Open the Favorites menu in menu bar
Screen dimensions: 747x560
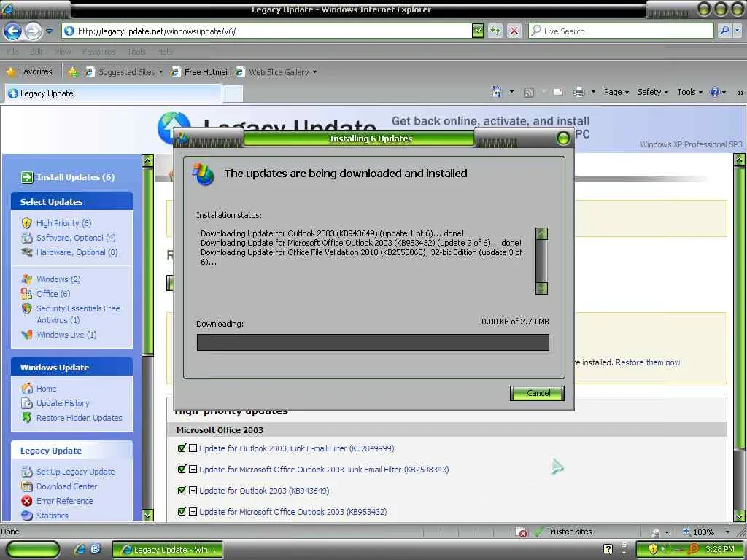pyautogui.click(x=98, y=52)
